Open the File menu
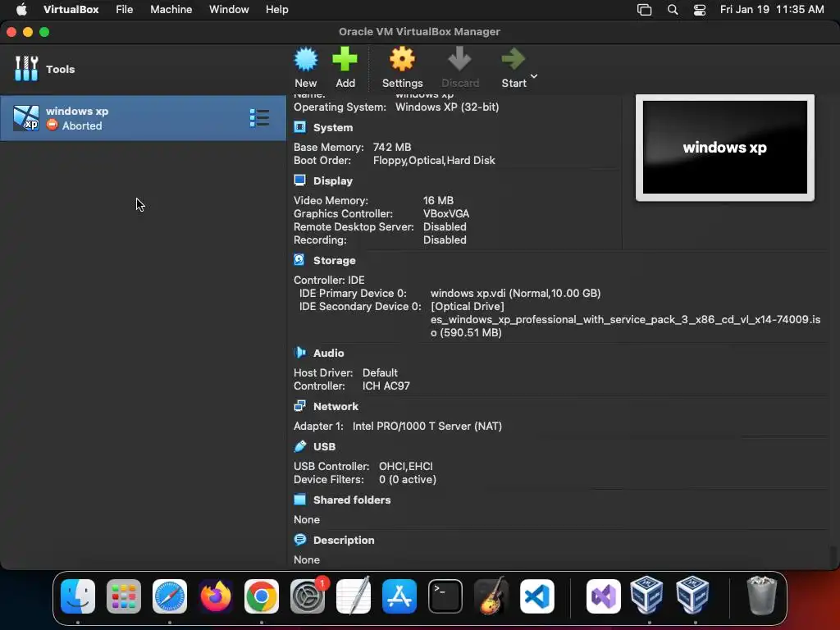 (125, 10)
